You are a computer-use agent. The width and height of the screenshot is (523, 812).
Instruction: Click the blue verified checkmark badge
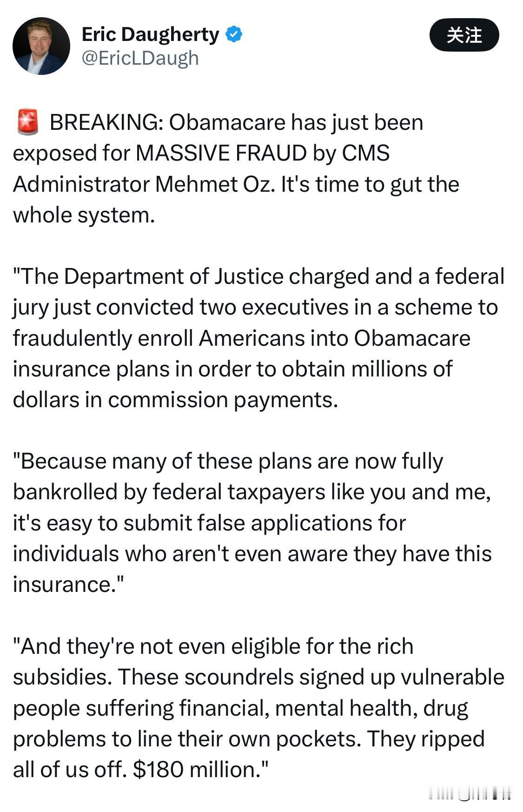(234, 34)
